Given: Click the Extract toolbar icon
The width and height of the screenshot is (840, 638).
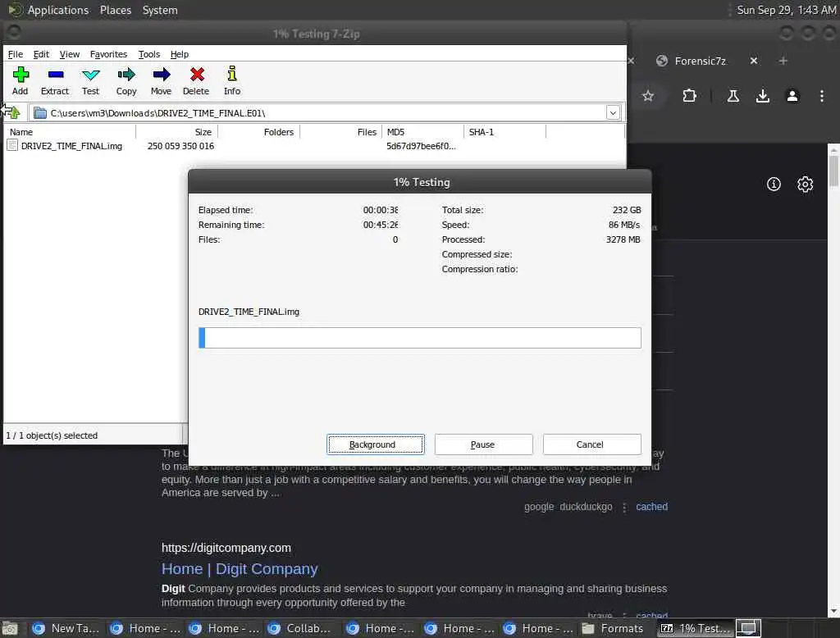Looking at the screenshot, I should 55,81.
